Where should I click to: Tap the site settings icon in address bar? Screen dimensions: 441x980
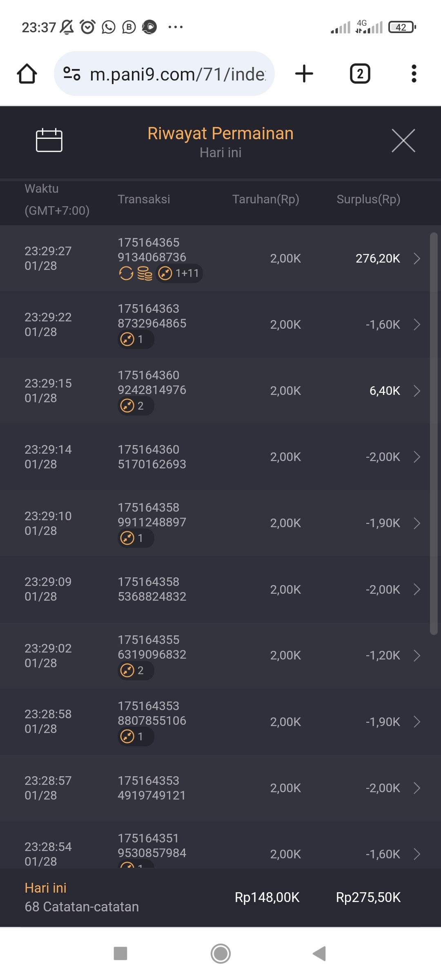pos(72,74)
